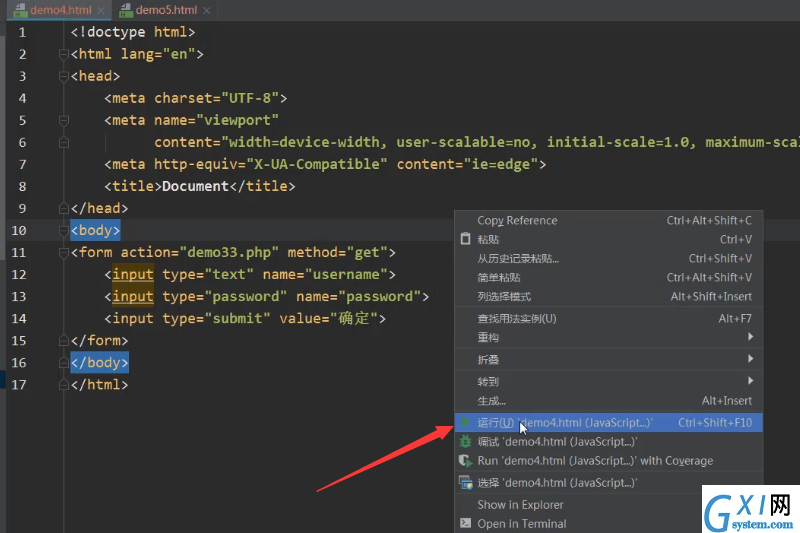The image size is (800, 533).
Task: Click the terminal icon beside Open in Terminal
Action: [465, 523]
